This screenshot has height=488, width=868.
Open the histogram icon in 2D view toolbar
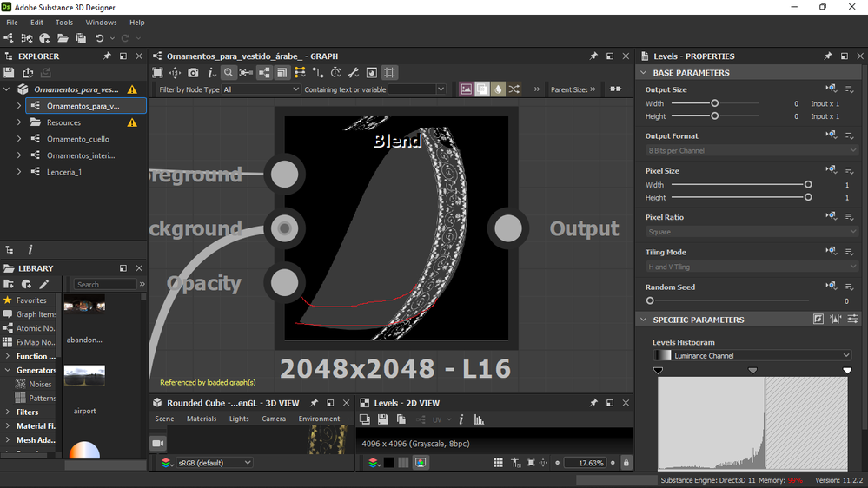479,420
